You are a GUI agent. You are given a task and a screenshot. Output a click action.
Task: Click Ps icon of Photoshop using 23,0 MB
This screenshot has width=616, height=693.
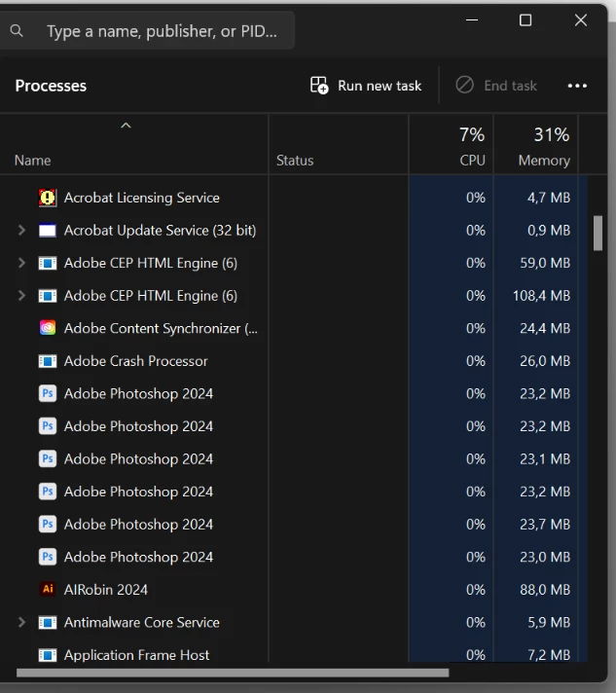point(48,557)
